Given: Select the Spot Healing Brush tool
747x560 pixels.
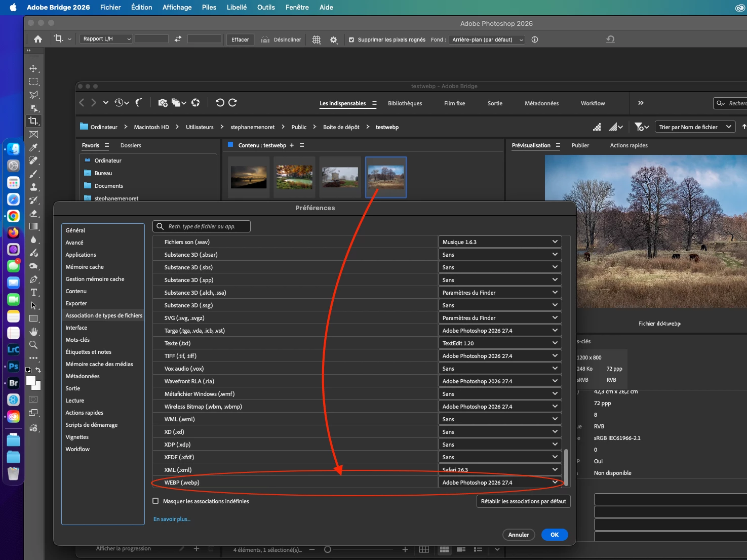Looking at the screenshot, I should (x=33, y=161).
